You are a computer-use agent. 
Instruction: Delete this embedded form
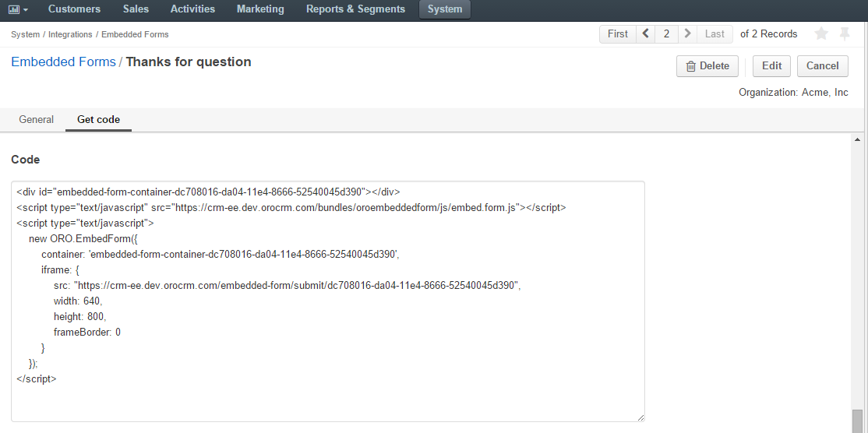[x=707, y=66]
